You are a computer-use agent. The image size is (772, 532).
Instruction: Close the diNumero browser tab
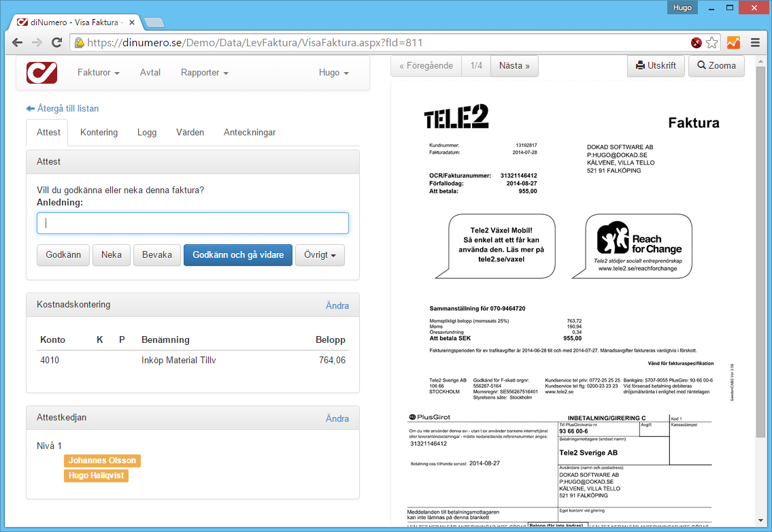point(132,22)
